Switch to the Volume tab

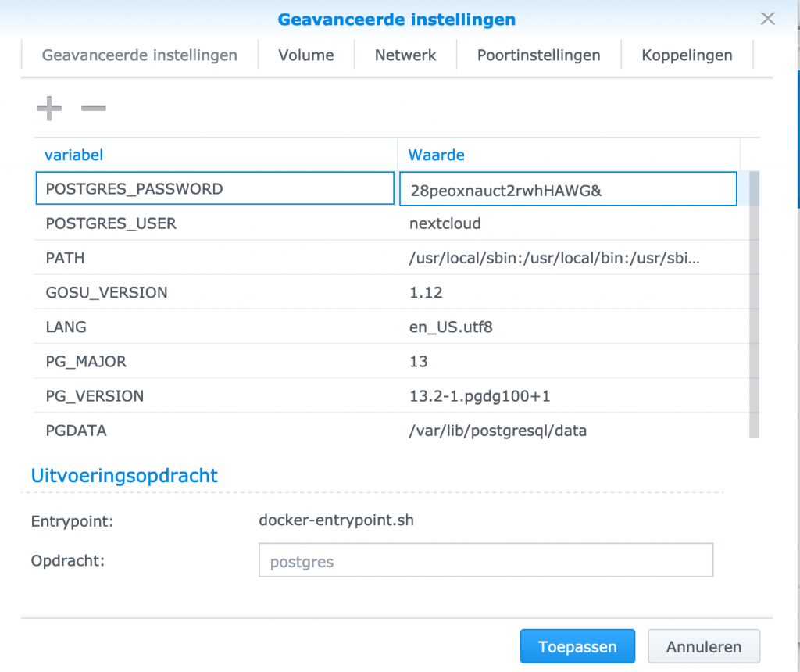click(x=306, y=55)
